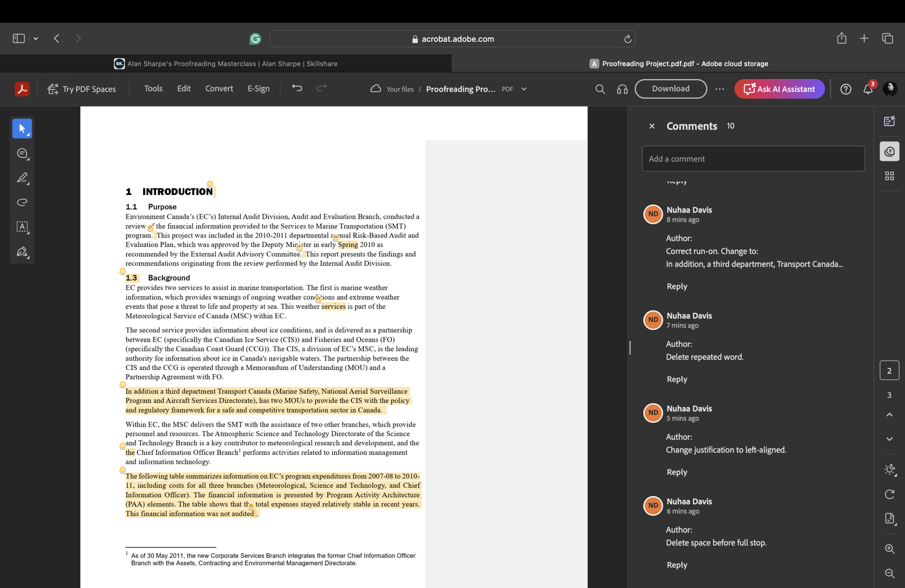This screenshot has height=588, width=905.
Task: Open the E-Sign menu
Action: tap(259, 88)
